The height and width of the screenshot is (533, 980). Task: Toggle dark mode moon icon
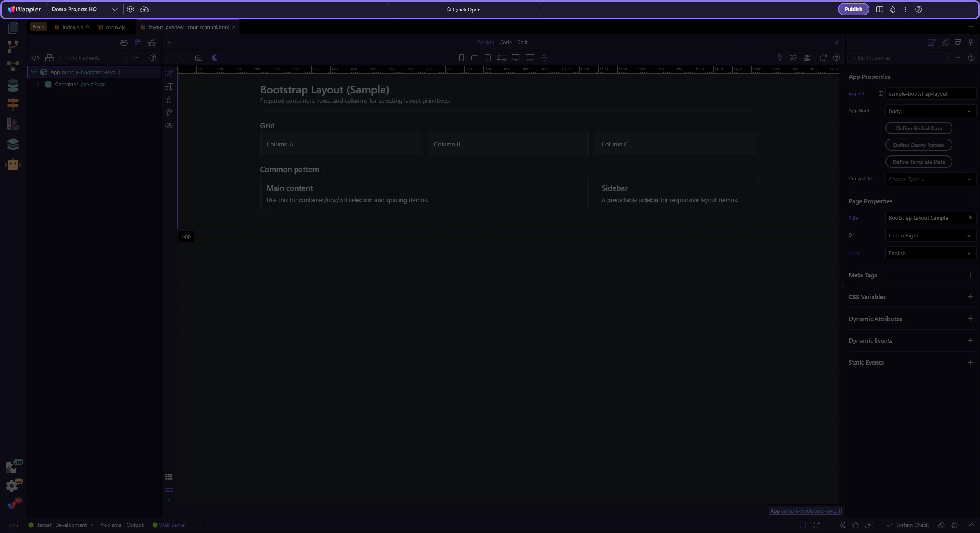215,58
